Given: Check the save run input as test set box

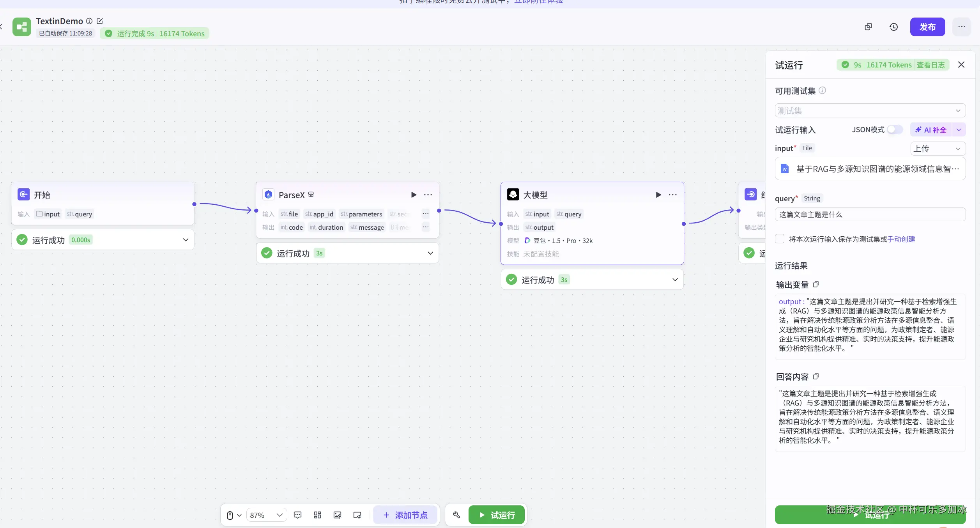Looking at the screenshot, I should coord(780,239).
